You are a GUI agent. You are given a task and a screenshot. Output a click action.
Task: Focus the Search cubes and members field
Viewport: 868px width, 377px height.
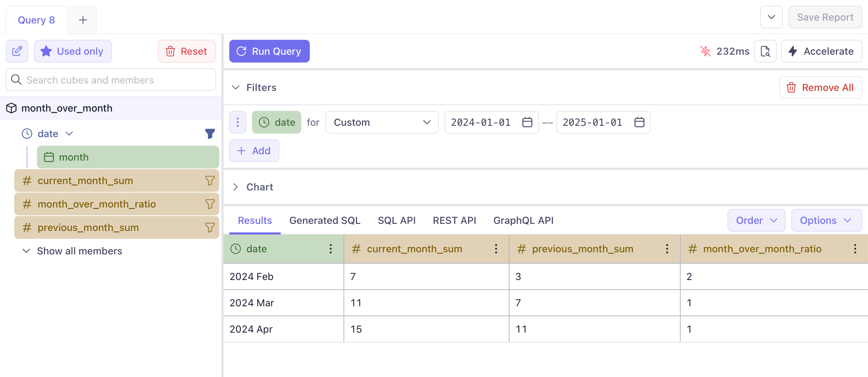pyautogui.click(x=111, y=80)
